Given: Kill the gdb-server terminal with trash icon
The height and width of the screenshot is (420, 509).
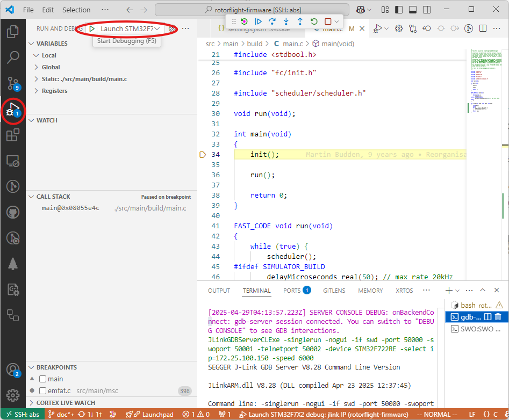Looking at the screenshot, I should pos(498,317).
